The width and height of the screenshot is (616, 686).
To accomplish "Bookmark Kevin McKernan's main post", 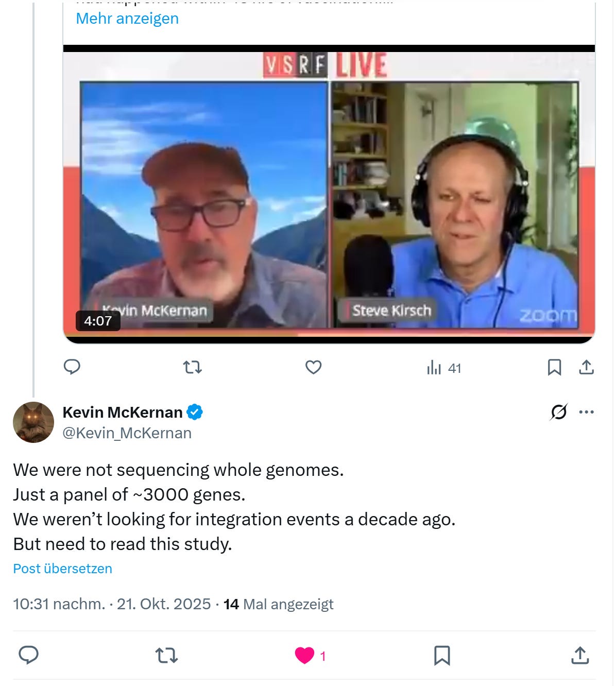I will (442, 656).
